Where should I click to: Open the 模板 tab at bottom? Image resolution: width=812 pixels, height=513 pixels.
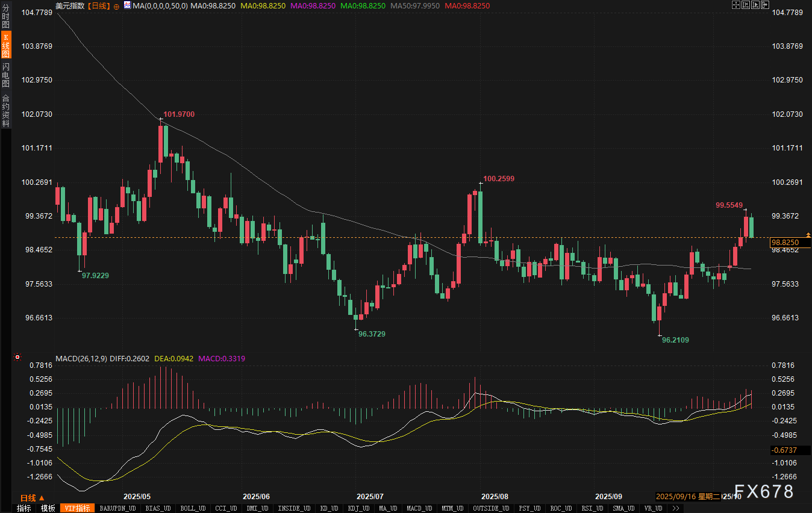(48, 508)
